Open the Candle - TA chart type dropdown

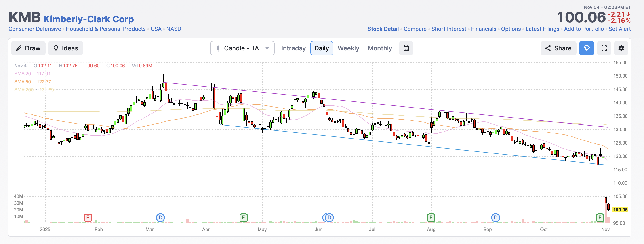[x=242, y=48]
